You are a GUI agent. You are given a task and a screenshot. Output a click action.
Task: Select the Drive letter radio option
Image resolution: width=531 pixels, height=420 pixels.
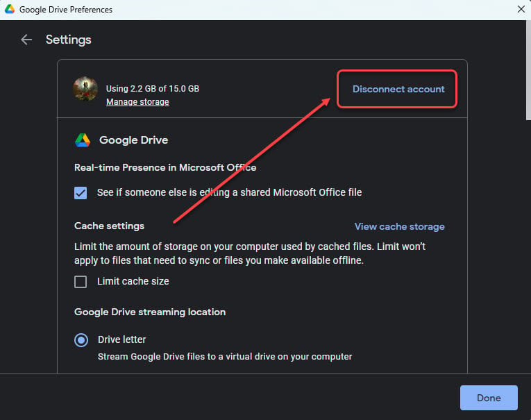(81, 339)
